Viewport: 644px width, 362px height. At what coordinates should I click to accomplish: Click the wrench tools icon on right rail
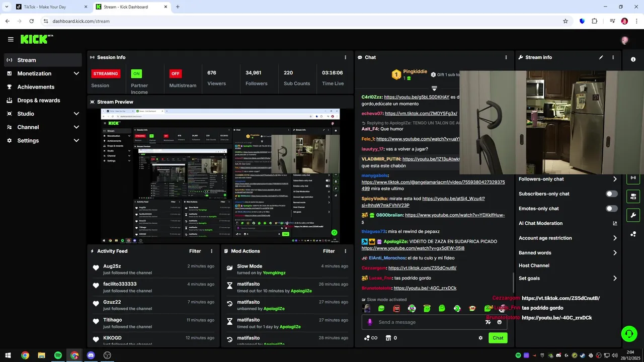pos(633,215)
